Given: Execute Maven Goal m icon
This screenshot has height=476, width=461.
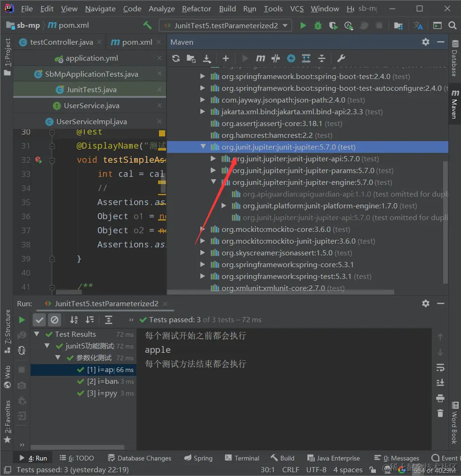Looking at the screenshot, I should click(261, 58).
